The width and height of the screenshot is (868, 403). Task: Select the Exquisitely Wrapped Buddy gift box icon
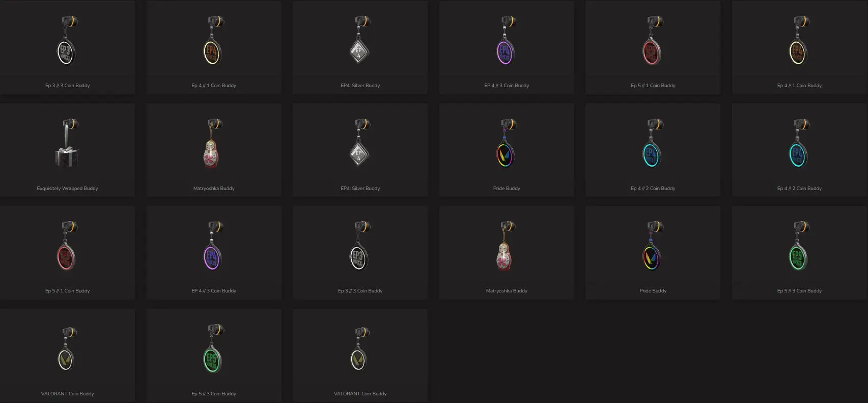pyautogui.click(x=67, y=144)
